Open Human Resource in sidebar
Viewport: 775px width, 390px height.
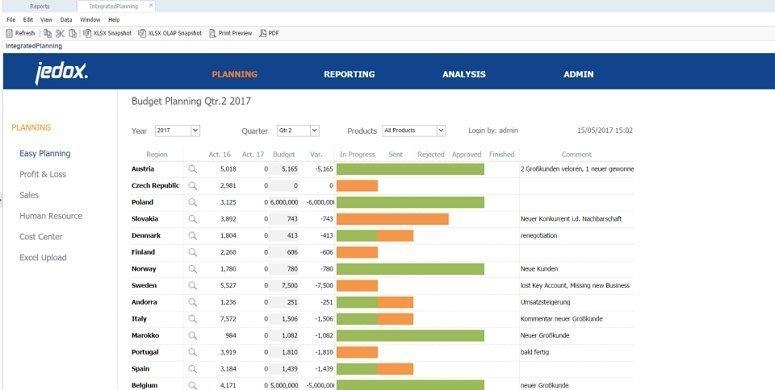[x=51, y=216]
